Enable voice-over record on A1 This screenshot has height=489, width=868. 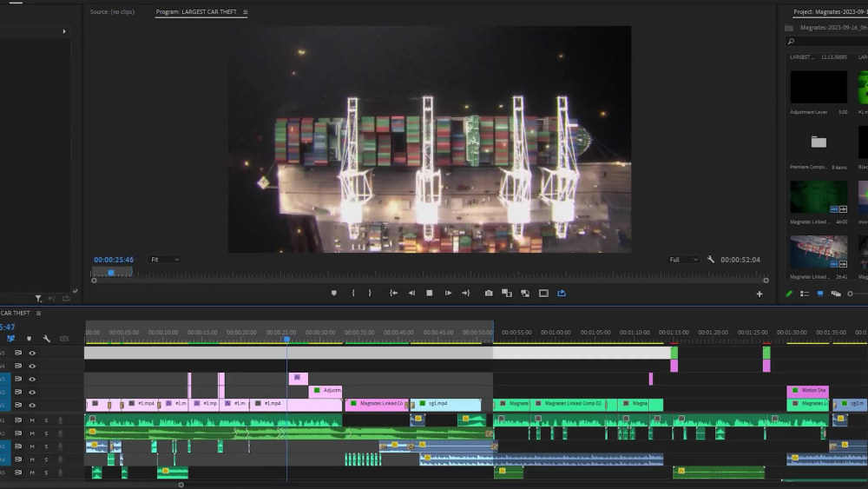point(61,420)
